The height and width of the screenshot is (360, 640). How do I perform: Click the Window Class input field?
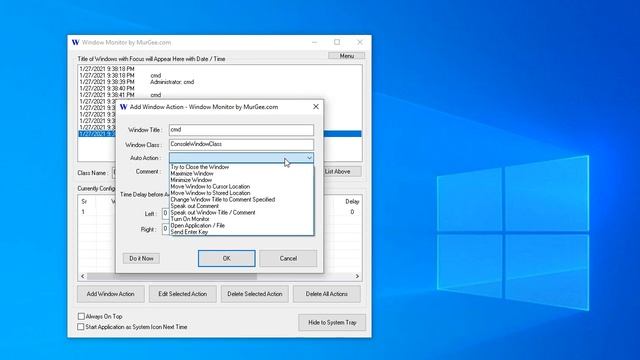coord(241,144)
